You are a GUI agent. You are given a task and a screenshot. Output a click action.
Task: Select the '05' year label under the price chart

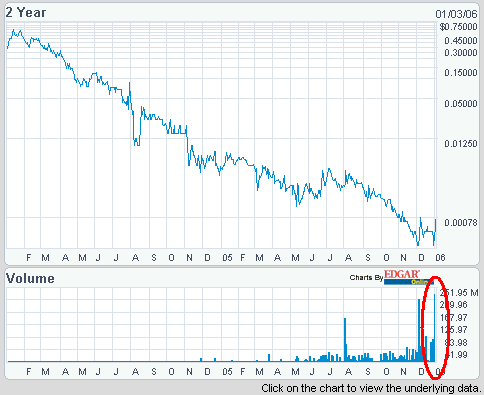[227, 258]
